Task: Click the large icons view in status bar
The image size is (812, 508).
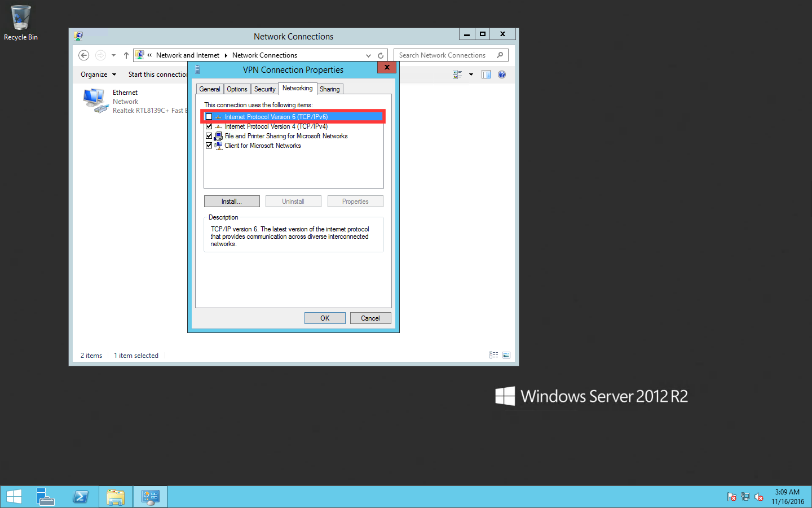Action: [x=506, y=355]
